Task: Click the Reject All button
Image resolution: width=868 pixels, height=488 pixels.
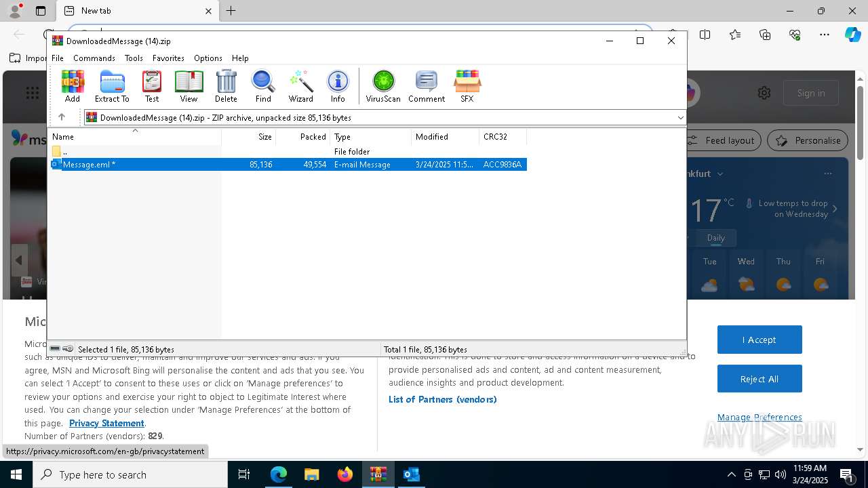Action: point(759,379)
